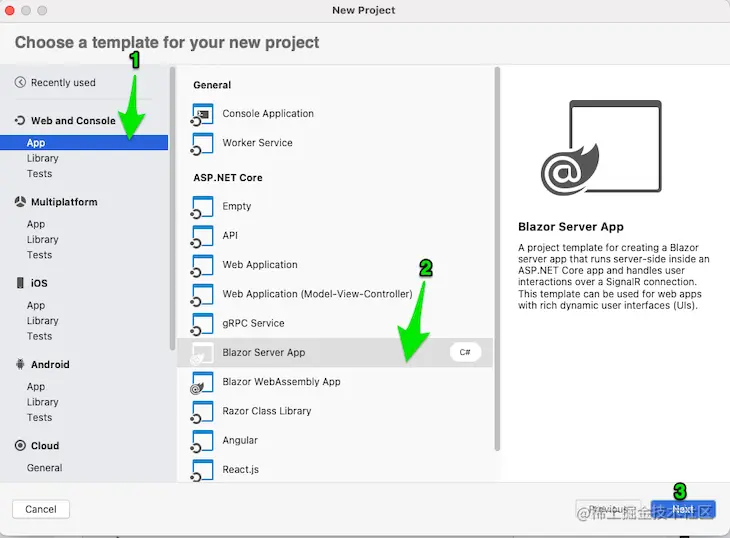
Task: Select App under Multiplatform
Action: [x=36, y=224]
